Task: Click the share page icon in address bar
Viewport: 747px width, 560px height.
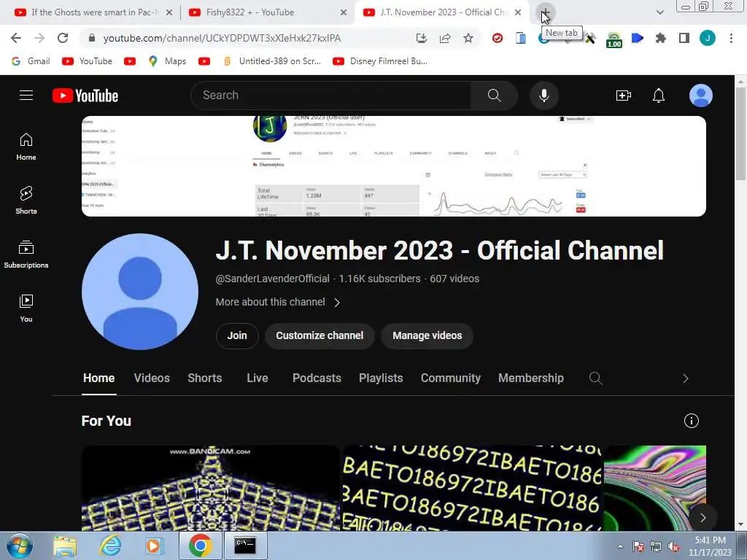Action: tap(445, 38)
